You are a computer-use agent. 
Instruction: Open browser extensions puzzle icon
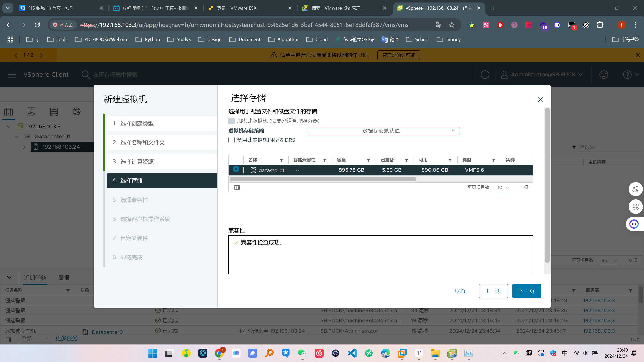600,25
